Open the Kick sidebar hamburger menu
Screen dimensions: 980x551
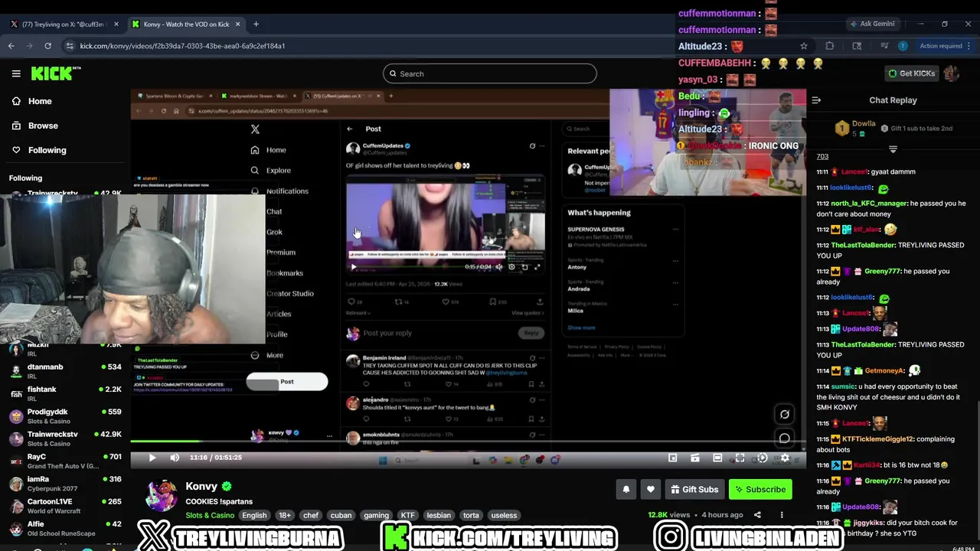coord(16,73)
